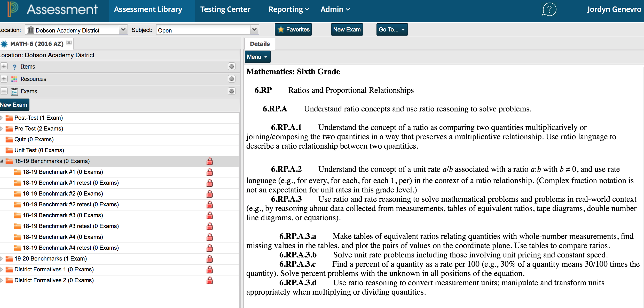Click the gear icon on Items row
Viewport: 644px width, 308px height.
[231, 67]
